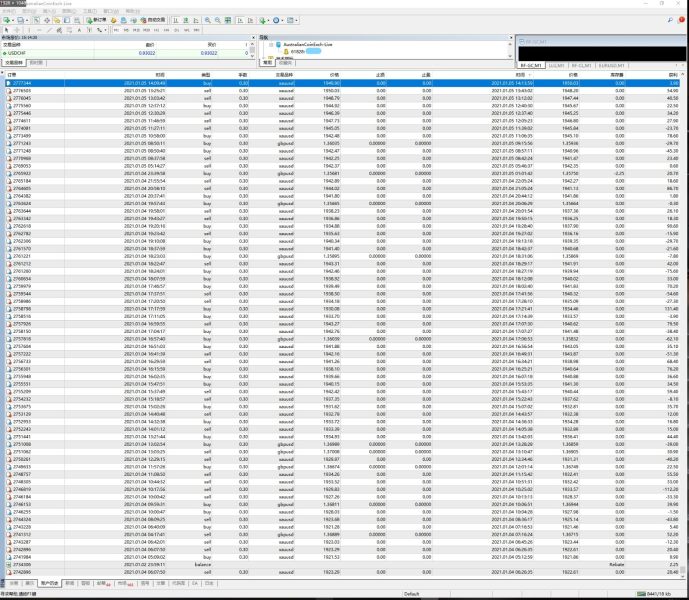Click the new chart icon in toolbar
The image size is (689, 600).
coord(5,19)
